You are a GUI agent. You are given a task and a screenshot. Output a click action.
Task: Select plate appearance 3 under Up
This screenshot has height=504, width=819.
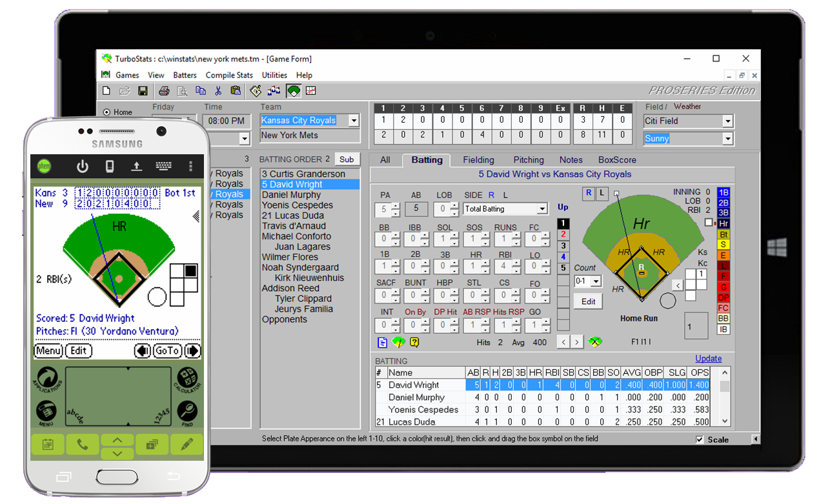coord(563,246)
